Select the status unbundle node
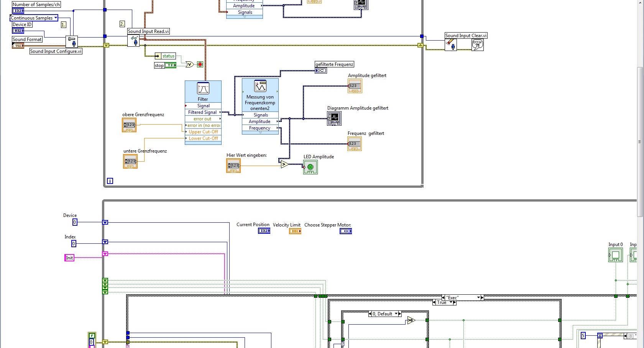 pyautogui.click(x=165, y=56)
